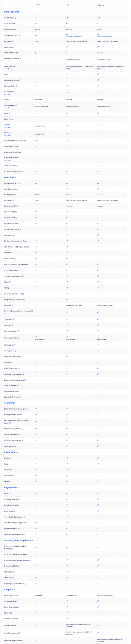
Task: Click Learn More under Workflow Automation
Action: (7, 61)
